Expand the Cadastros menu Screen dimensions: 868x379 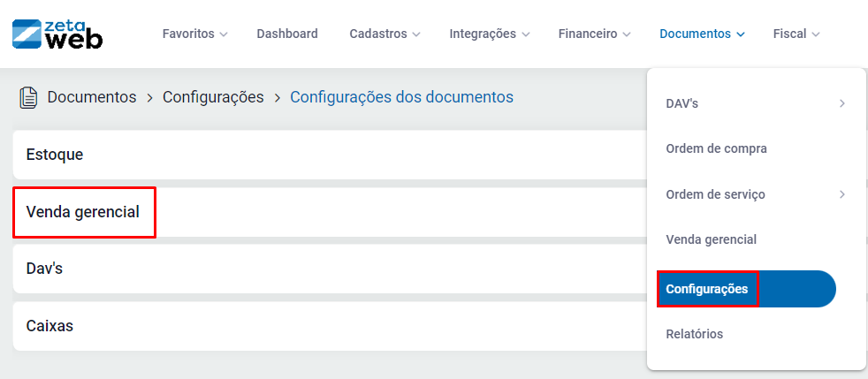[385, 34]
